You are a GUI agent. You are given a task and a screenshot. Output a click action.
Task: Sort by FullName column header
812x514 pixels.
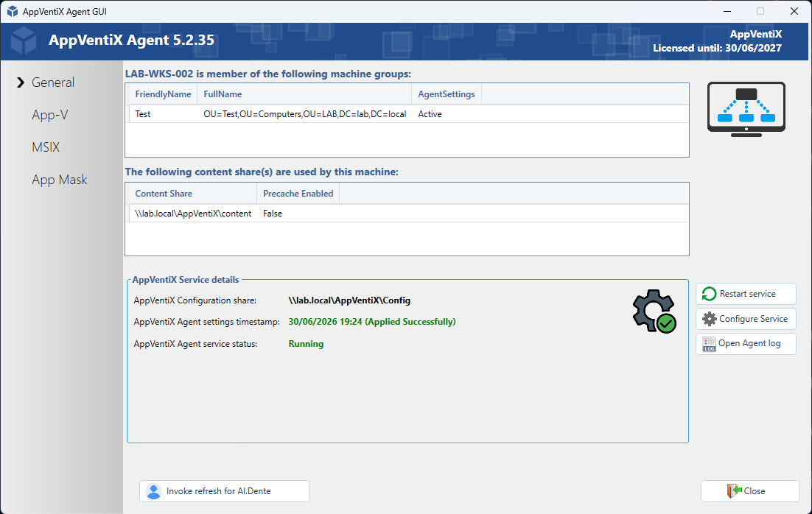(304, 94)
